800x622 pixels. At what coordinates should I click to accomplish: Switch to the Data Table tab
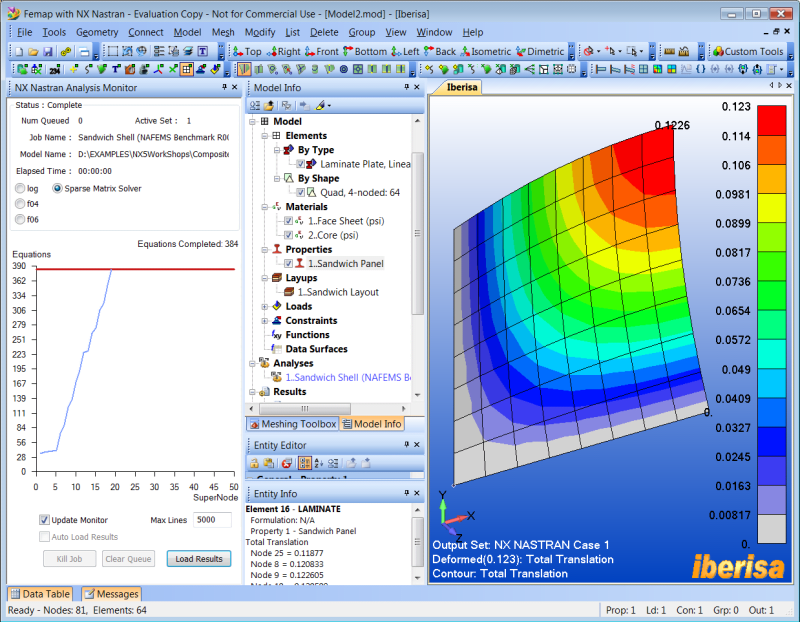click(40, 594)
